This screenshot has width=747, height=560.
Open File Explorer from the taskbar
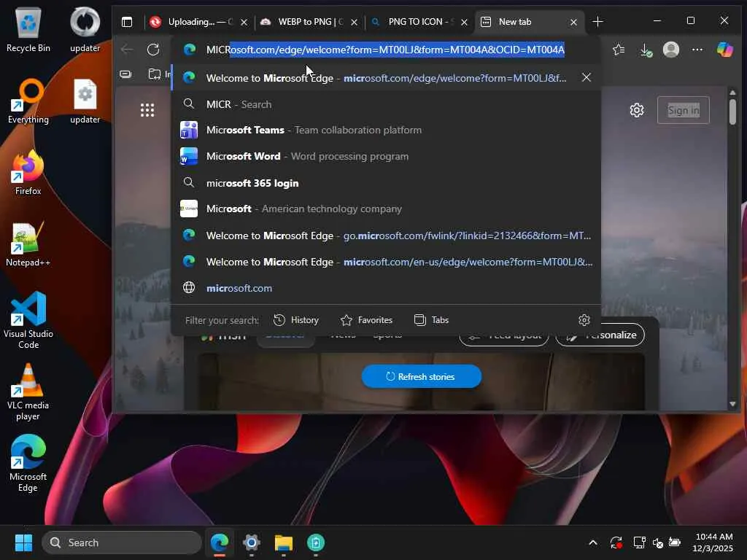[x=284, y=542]
